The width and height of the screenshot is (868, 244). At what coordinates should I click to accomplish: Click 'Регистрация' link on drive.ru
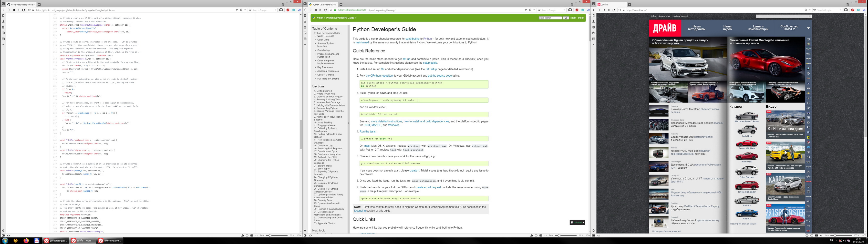(665, 16)
